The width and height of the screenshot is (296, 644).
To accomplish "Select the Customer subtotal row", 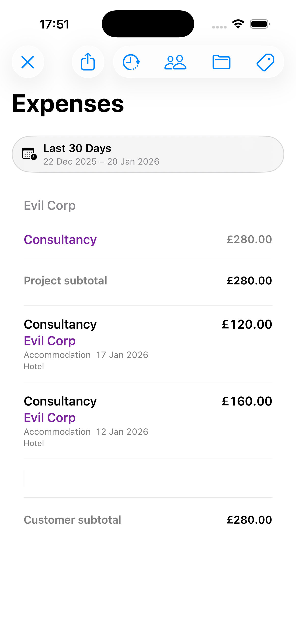I will (148, 520).
